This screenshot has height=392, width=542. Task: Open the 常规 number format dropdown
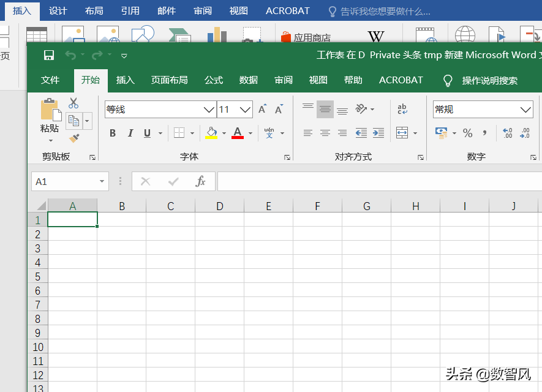point(527,109)
